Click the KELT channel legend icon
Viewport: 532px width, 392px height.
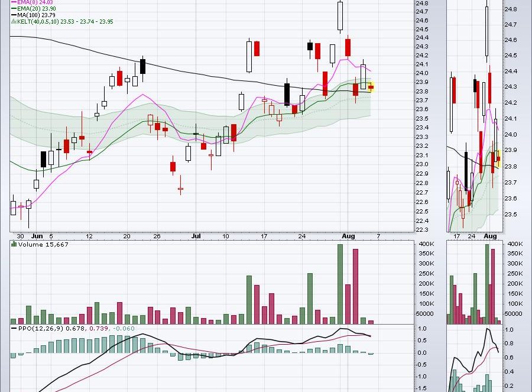click(14, 21)
